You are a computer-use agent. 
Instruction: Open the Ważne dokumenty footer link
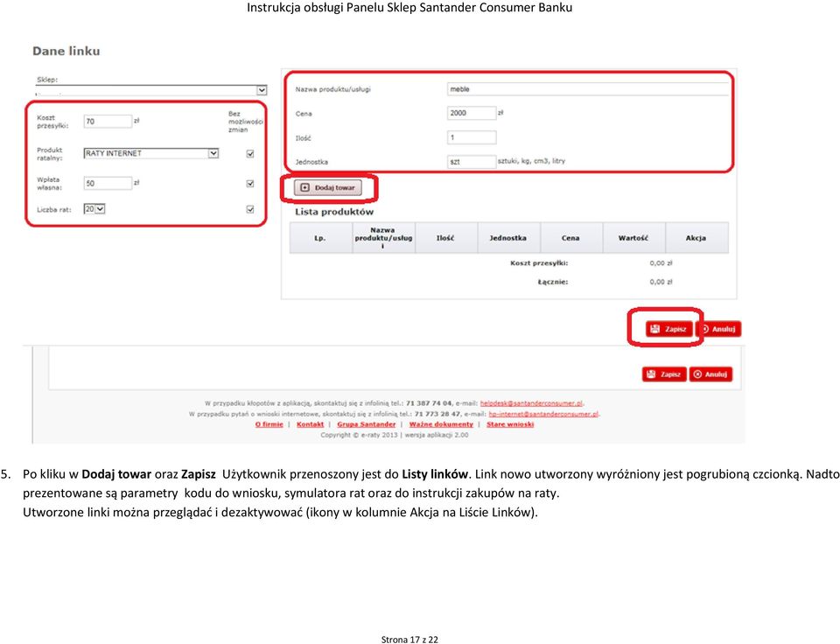point(441,424)
